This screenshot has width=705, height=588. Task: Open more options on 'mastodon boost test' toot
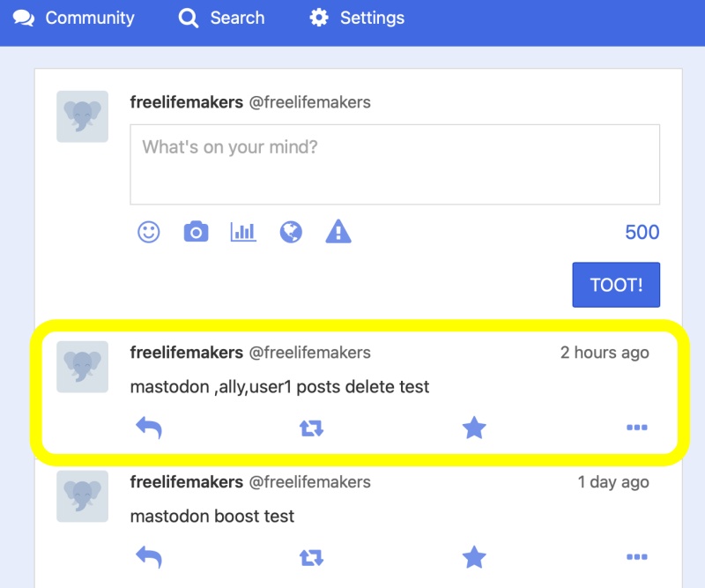pos(637,557)
